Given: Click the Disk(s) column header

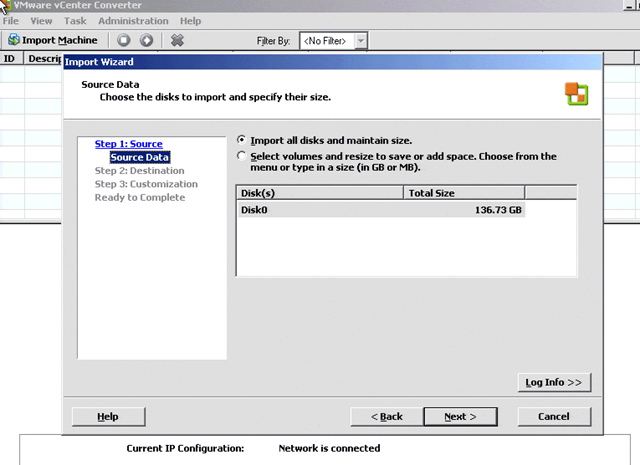Looking at the screenshot, I should click(x=320, y=193).
